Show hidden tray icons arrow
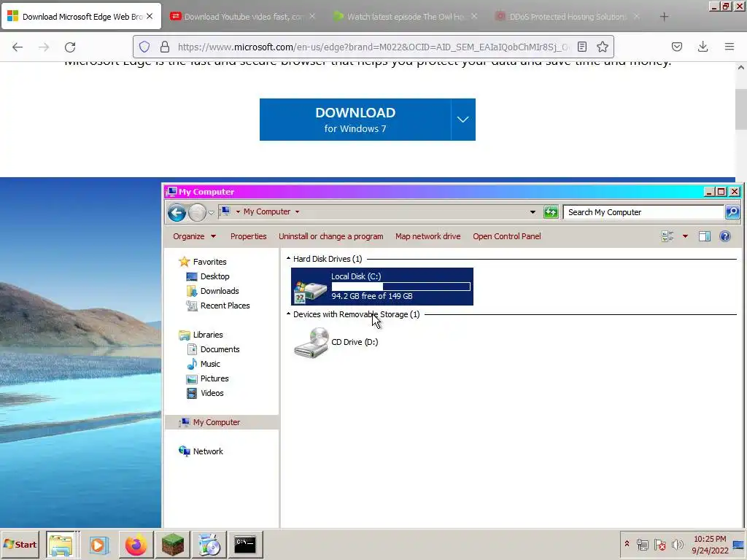 pyautogui.click(x=627, y=544)
